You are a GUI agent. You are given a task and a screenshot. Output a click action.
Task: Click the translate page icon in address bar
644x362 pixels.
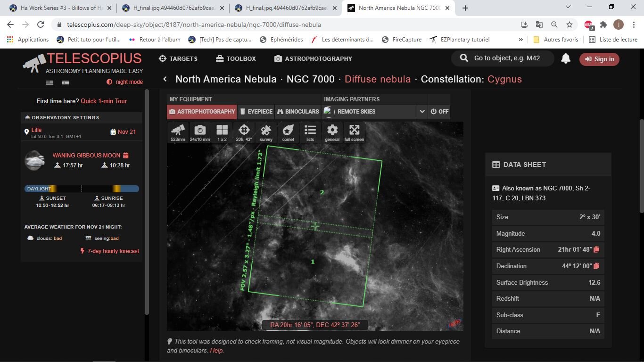click(539, 25)
